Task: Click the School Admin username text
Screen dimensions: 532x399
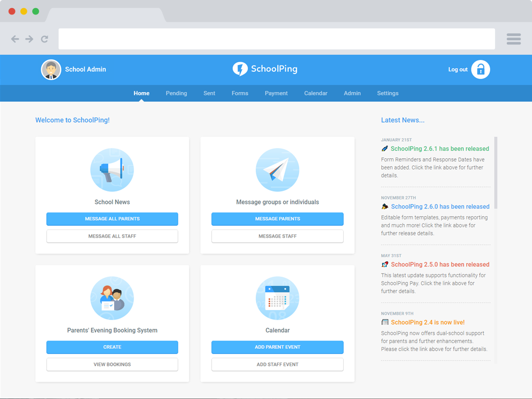Action: (x=85, y=69)
